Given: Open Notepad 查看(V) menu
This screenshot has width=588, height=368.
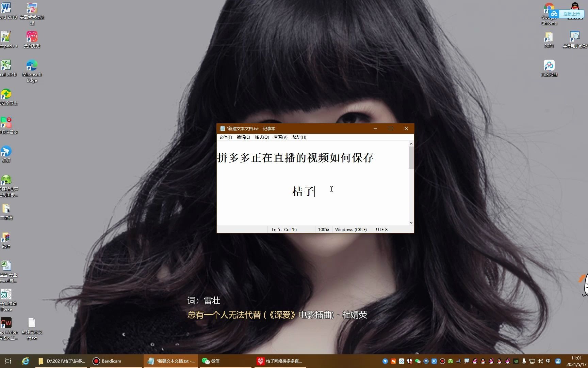Looking at the screenshot, I should tap(281, 137).
